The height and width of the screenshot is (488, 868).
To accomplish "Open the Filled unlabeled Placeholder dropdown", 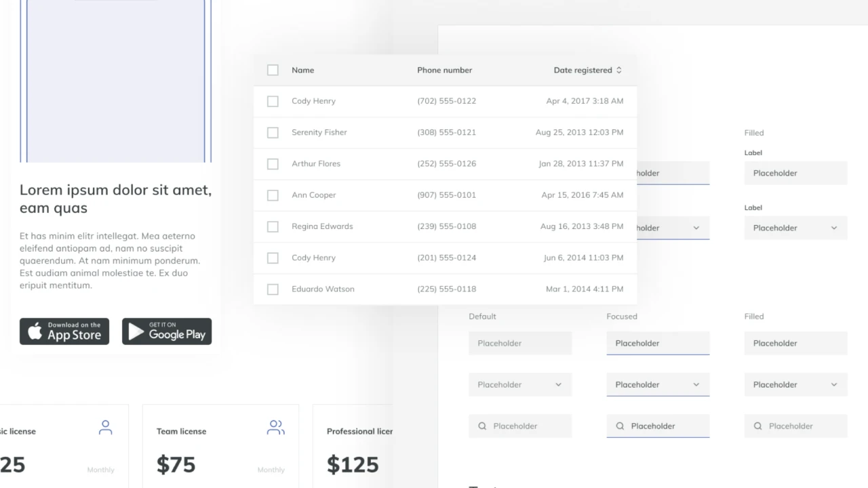I will pos(795,384).
